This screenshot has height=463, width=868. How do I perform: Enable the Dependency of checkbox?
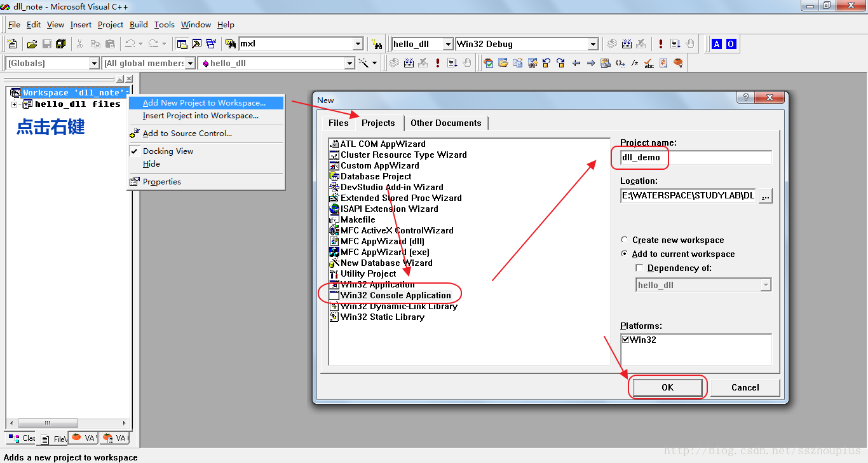[x=640, y=268]
